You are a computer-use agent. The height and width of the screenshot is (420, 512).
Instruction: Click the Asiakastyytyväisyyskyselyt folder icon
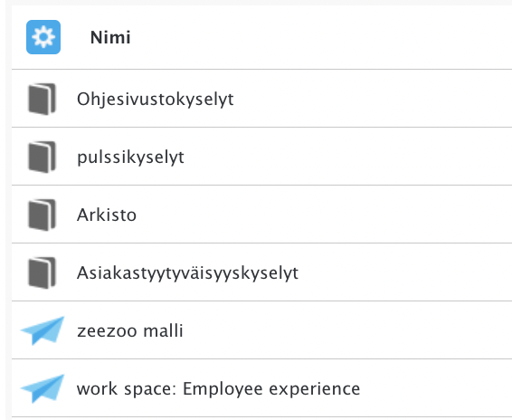pyautogui.click(x=43, y=272)
